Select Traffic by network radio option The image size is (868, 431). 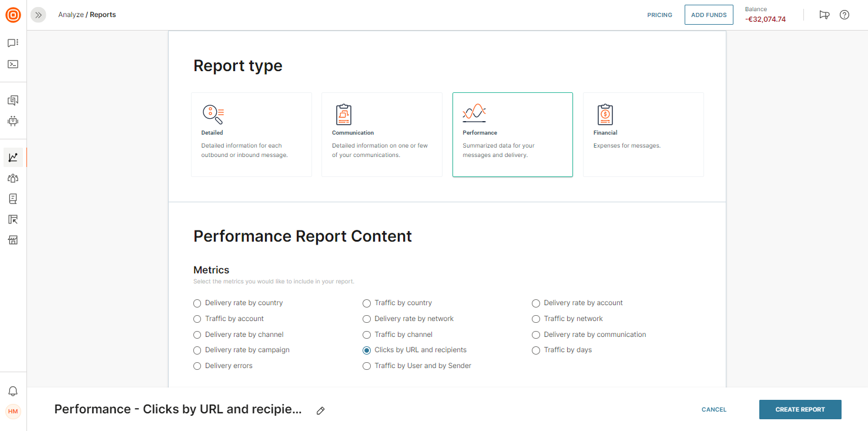click(x=536, y=319)
